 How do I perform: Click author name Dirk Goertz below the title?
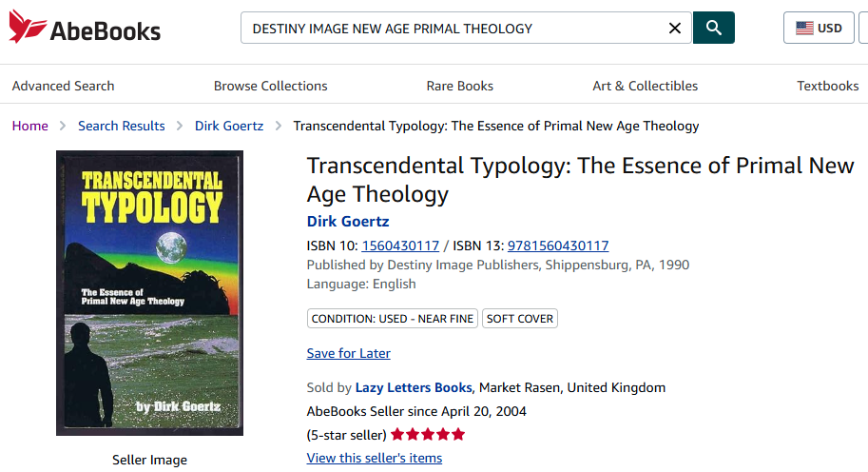348,222
